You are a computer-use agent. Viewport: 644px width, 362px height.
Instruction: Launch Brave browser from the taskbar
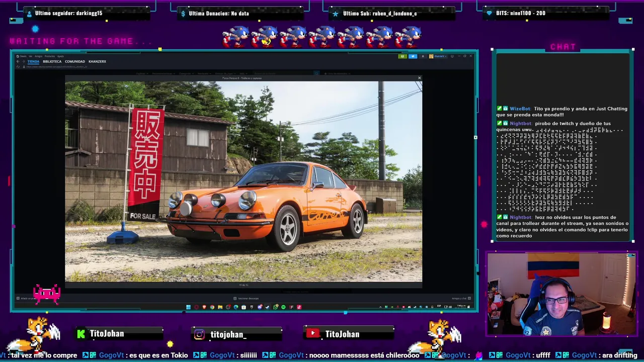(204, 307)
